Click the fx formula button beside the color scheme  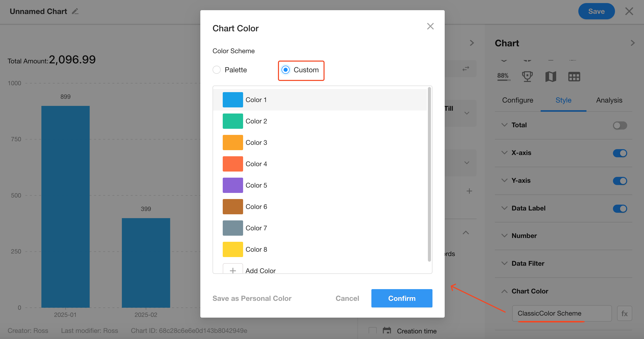[624, 313]
